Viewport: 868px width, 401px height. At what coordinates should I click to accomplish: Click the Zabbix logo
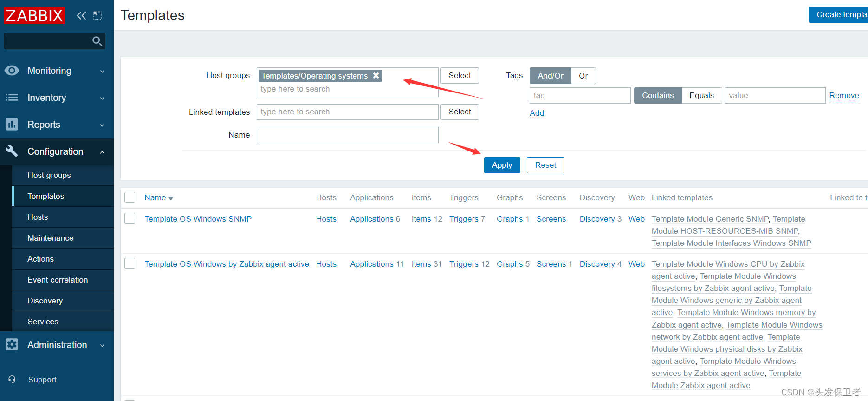[34, 15]
